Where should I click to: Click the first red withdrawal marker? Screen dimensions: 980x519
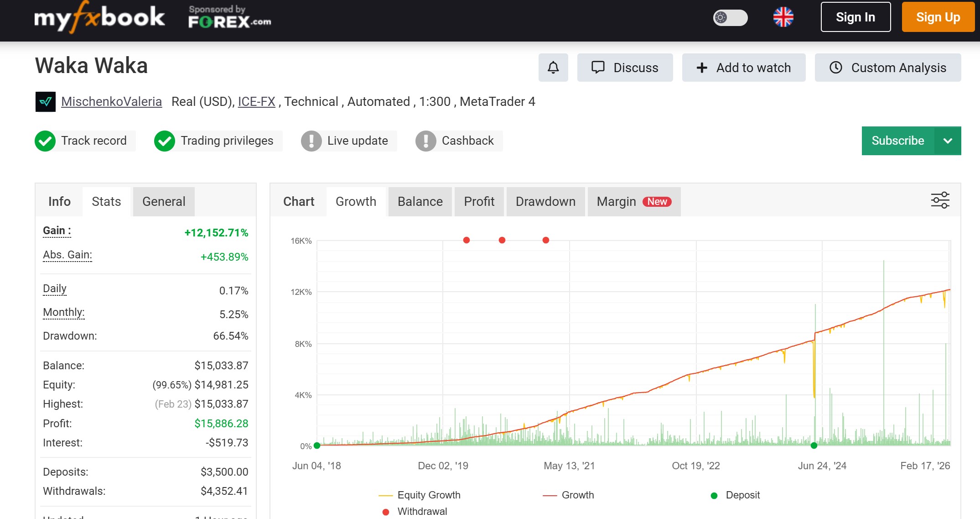click(x=466, y=240)
